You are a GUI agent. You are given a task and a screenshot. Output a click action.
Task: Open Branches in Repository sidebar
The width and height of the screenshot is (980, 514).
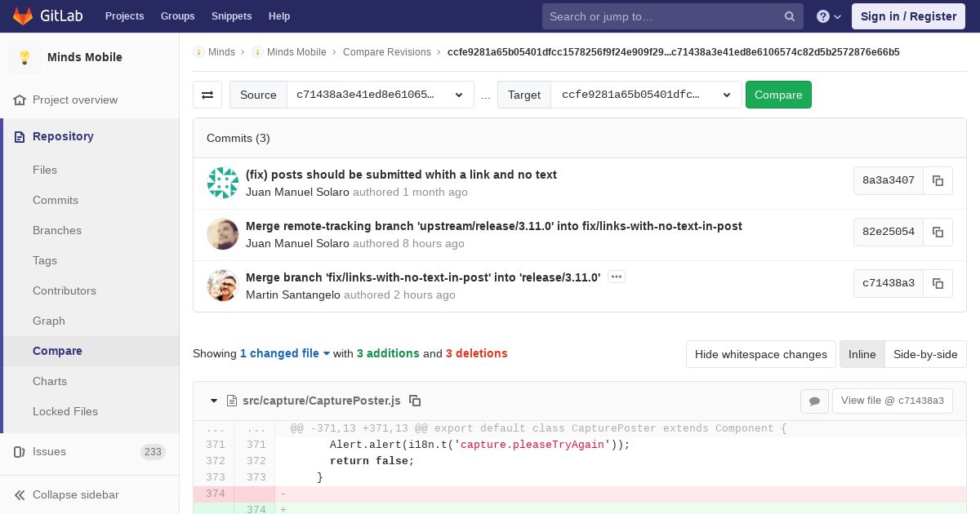57,230
